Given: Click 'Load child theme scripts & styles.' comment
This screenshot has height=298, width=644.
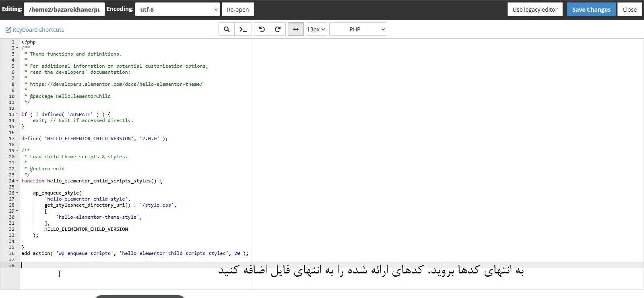Looking at the screenshot, I should 78,157.
